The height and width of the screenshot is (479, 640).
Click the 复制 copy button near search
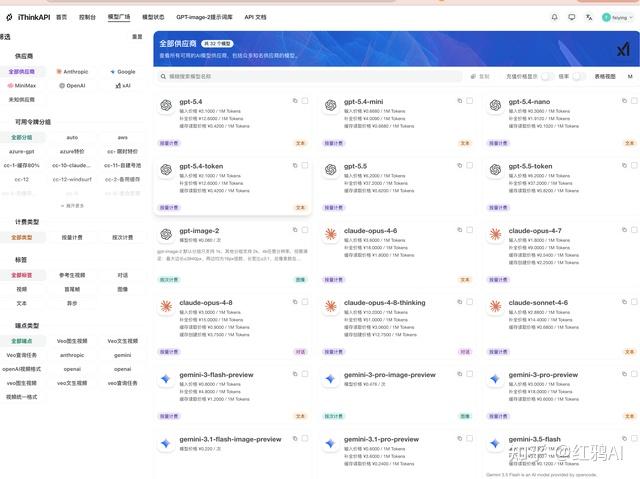click(x=480, y=76)
